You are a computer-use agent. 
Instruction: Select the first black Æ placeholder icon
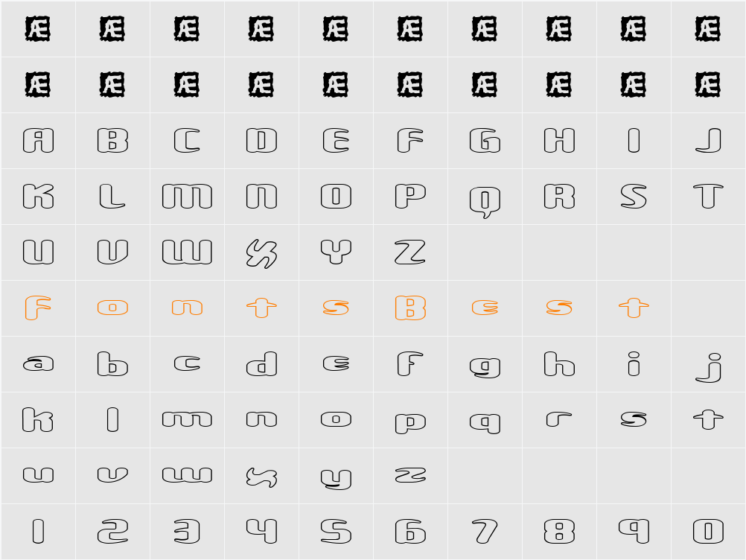(37, 29)
